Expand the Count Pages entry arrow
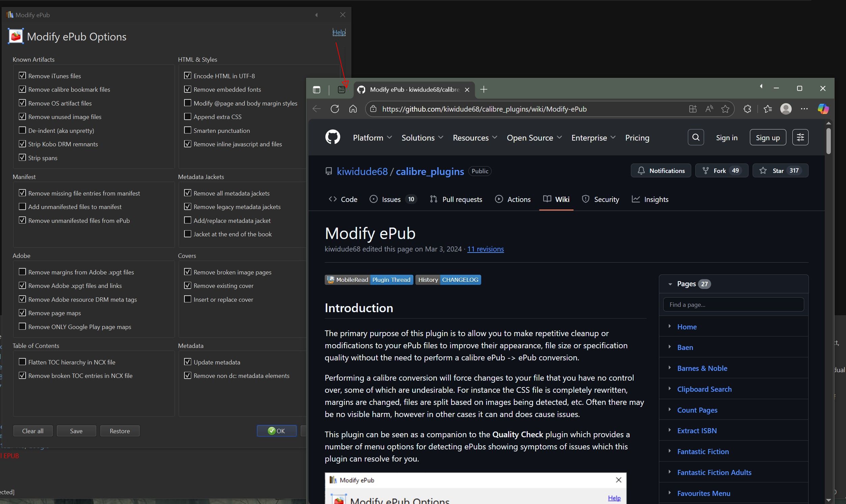This screenshot has height=504, width=846. point(670,409)
